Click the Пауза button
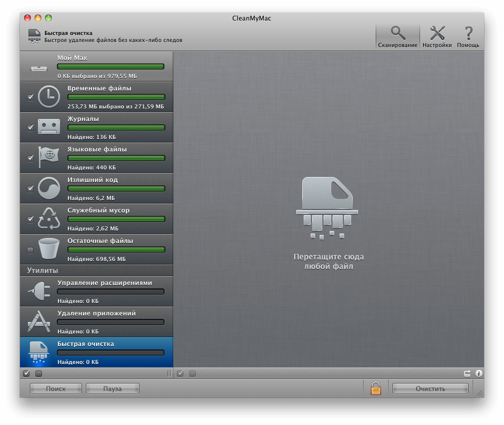 click(112, 388)
